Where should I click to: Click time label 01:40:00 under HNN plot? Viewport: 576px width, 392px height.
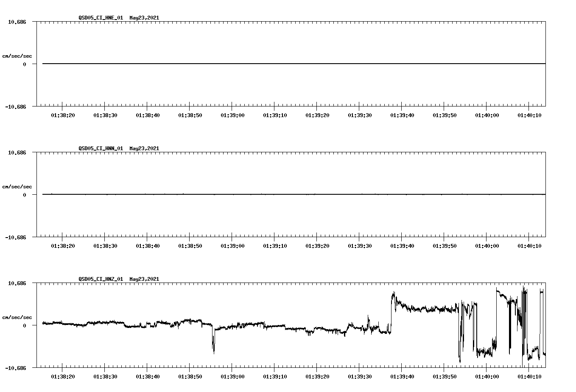[487, 246]
